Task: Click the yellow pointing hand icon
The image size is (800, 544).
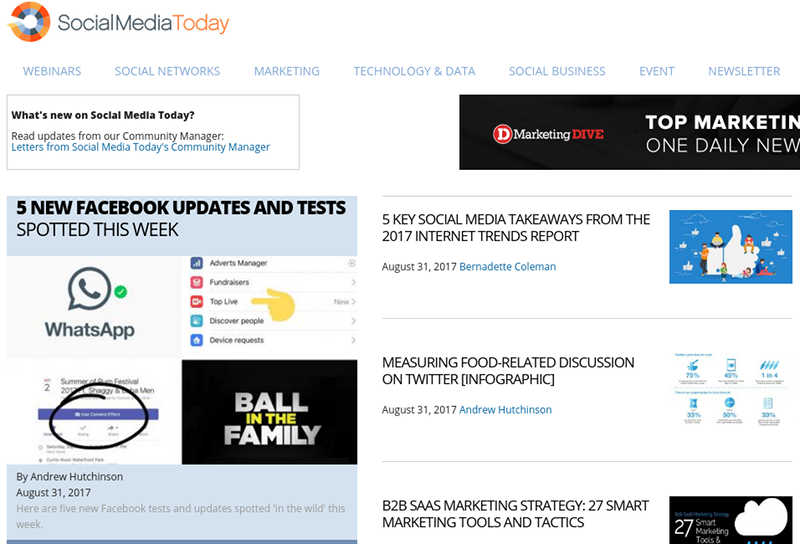Action: [274, 305]
